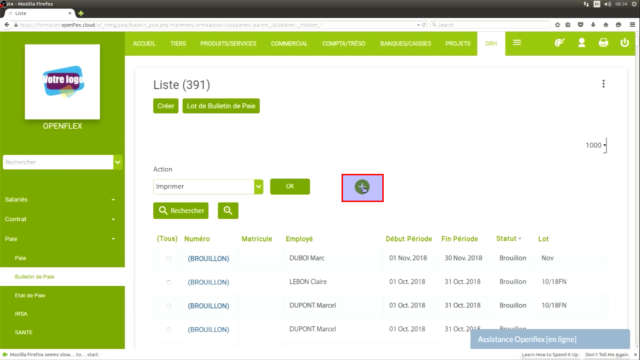Image resolution: width=640 pixels, height=360 pixels.
Task: Expand the Salariés sidebar section
Action: click(60, 200)
